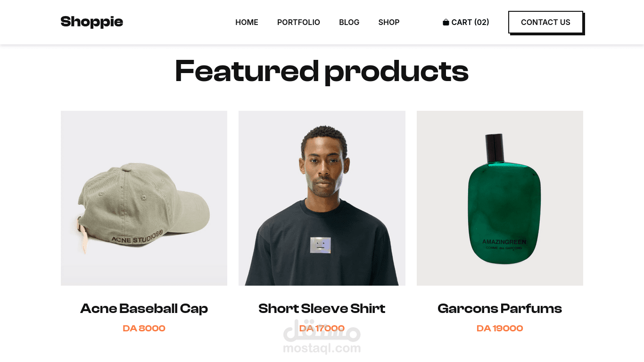Screen dimensions: 644x362
Task: Open the PORTFOLIO menu item
Action: 298,22
